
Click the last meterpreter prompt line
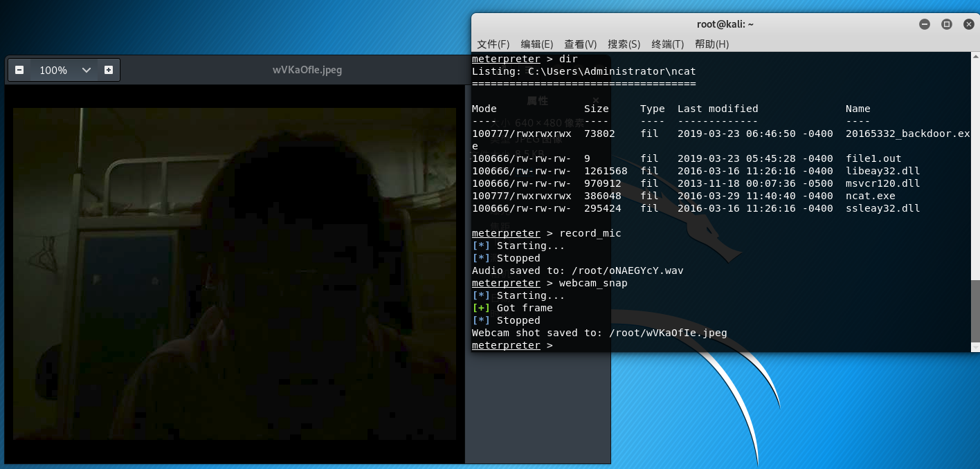pyautogui.click(x=512, y=345)
